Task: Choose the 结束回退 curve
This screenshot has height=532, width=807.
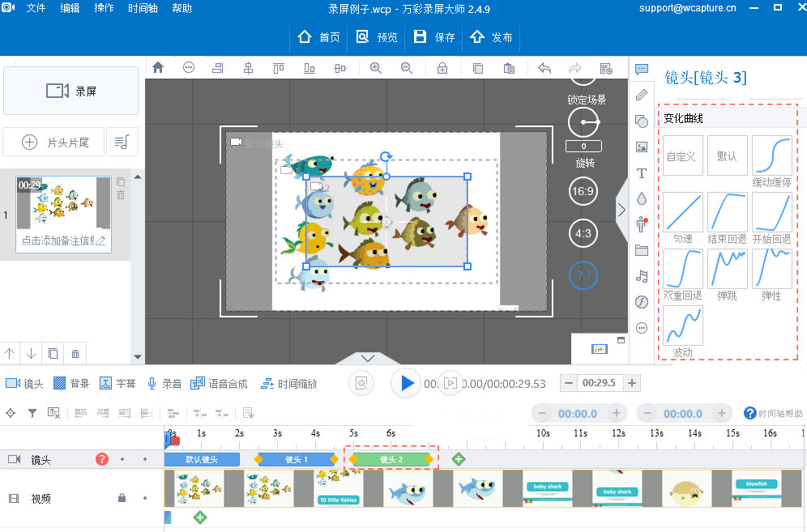Action: coord(728,212)
